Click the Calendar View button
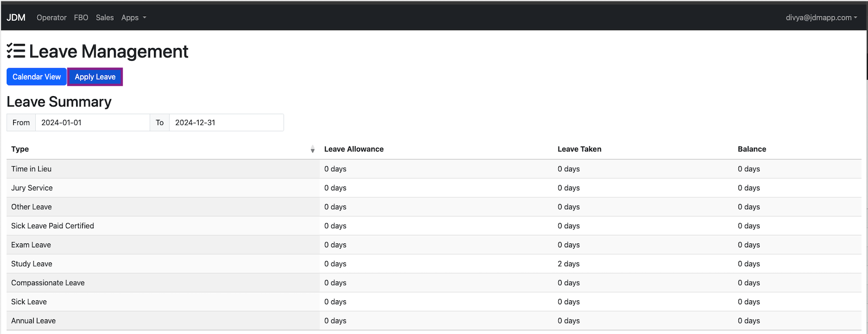868x334 pixels. coord(36,77)
